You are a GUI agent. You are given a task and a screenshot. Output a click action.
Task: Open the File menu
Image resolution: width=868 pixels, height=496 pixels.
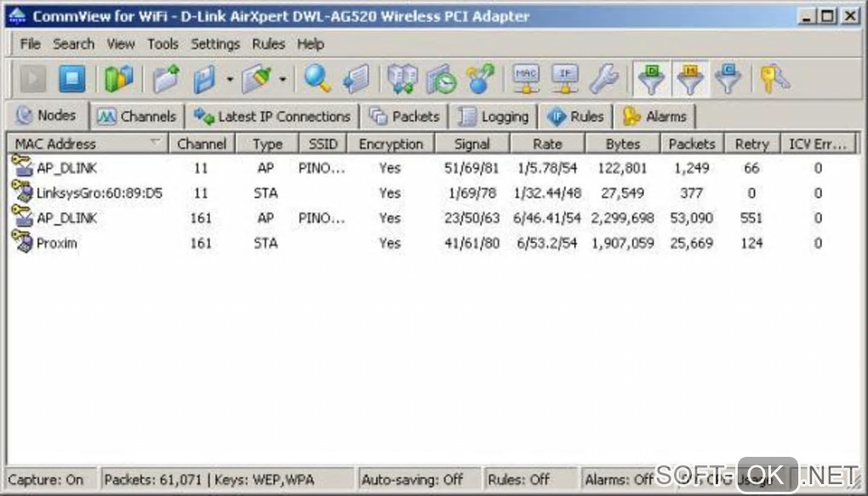pos(31,43)
